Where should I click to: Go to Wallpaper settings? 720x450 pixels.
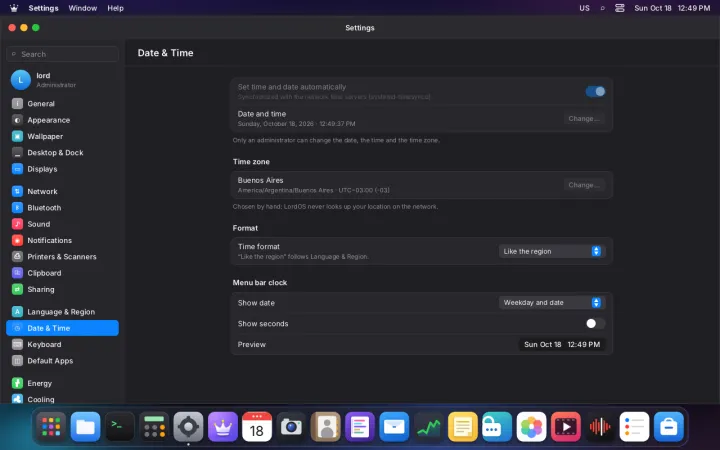pyautogui.click(x=62, y=136)
